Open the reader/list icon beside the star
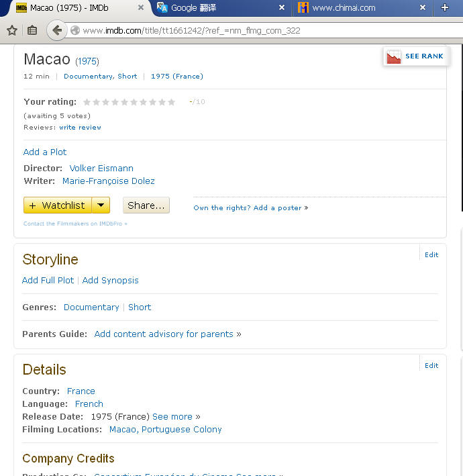Screen dimensions: 463x476 [x=32, y=30]
